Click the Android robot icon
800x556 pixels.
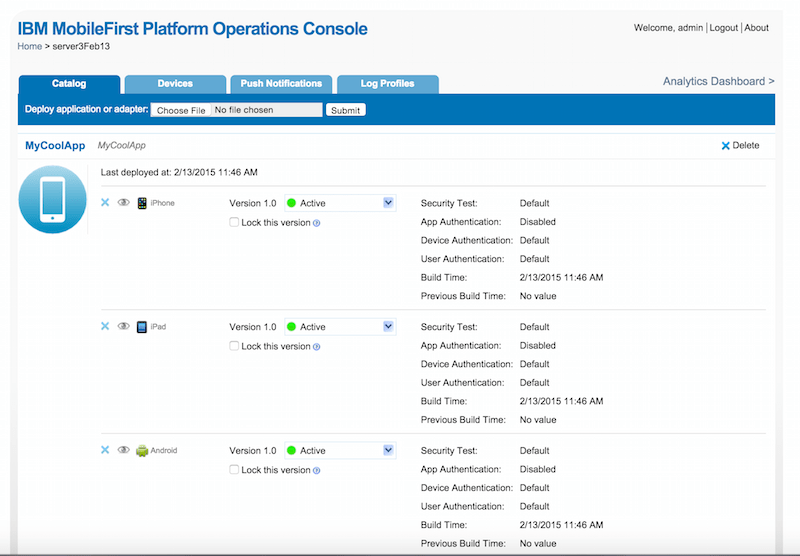(142, 451)
